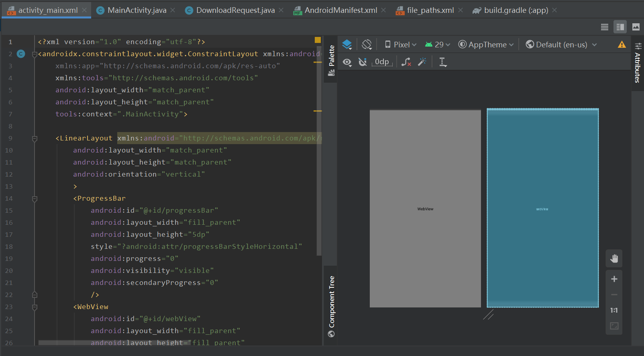
Task: Open the build.gradle (:app) tab
Action: point(516,10)
